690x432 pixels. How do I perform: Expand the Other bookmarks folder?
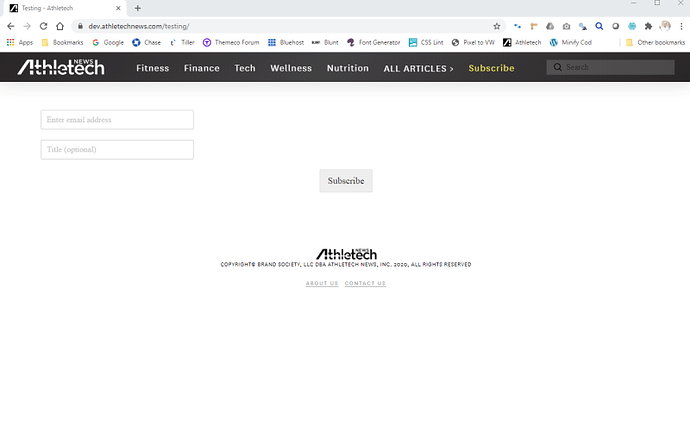click(x=656, y=43)
